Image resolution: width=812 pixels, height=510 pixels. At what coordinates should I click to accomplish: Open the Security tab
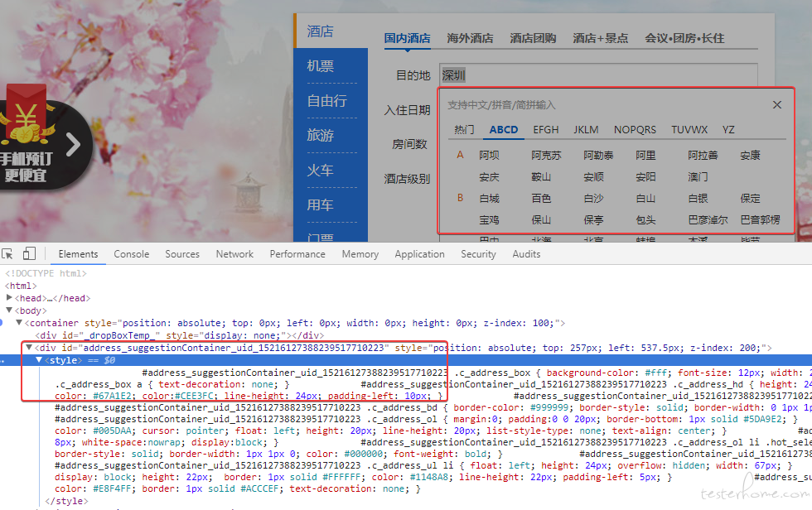pos(479,254)
